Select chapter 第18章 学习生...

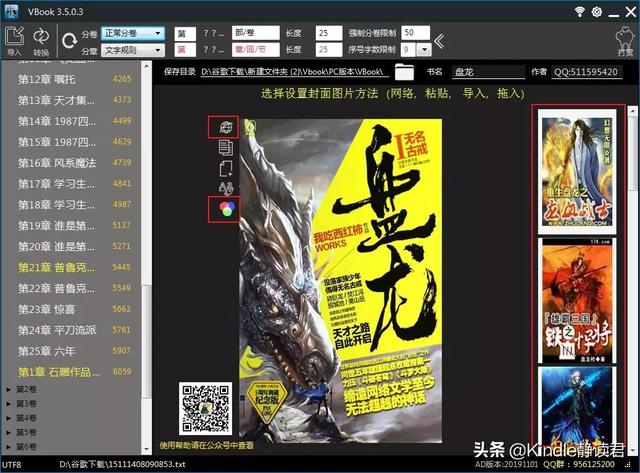(73, 204)
